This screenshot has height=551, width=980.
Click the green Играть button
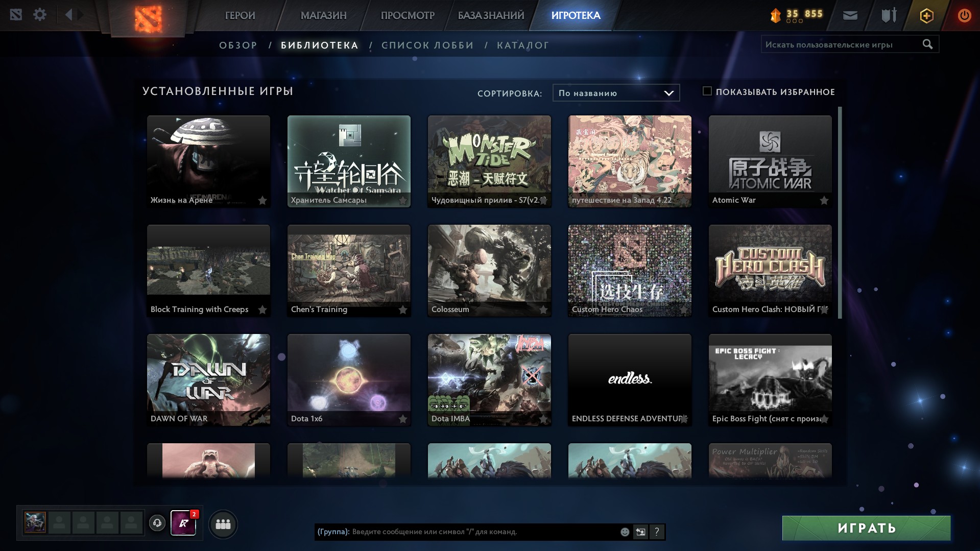pos(866,528)
